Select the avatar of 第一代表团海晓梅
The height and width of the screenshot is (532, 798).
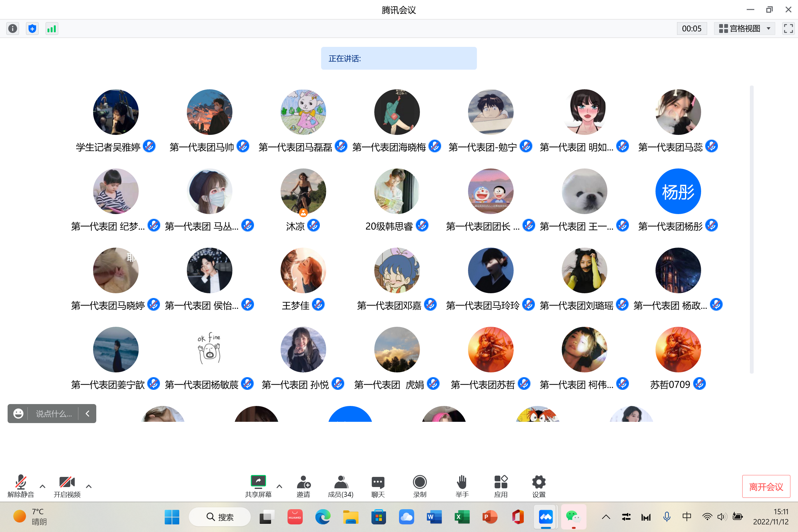point(397,112)
